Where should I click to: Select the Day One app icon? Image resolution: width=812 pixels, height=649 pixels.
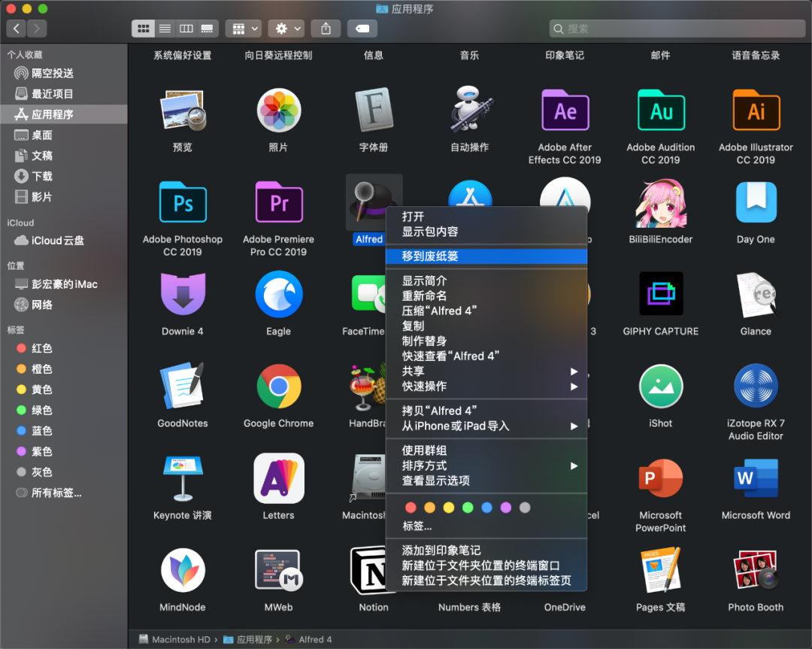(x=756, y=202)
